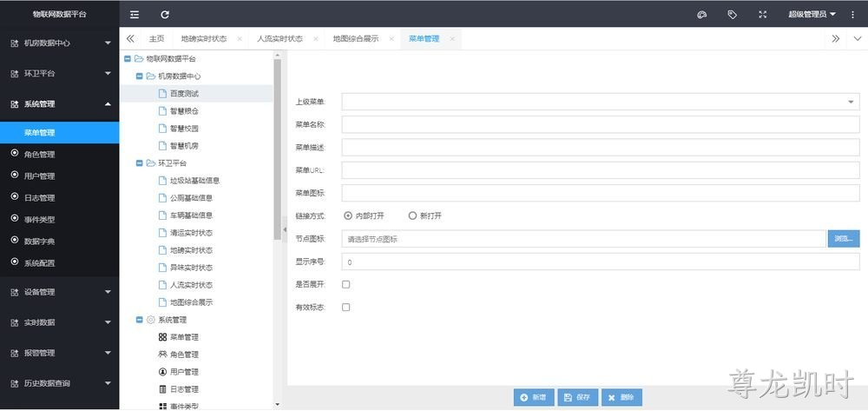Switch to 地磅实时状态 tab
The image size is (868, 411).
tap(204, 39)
